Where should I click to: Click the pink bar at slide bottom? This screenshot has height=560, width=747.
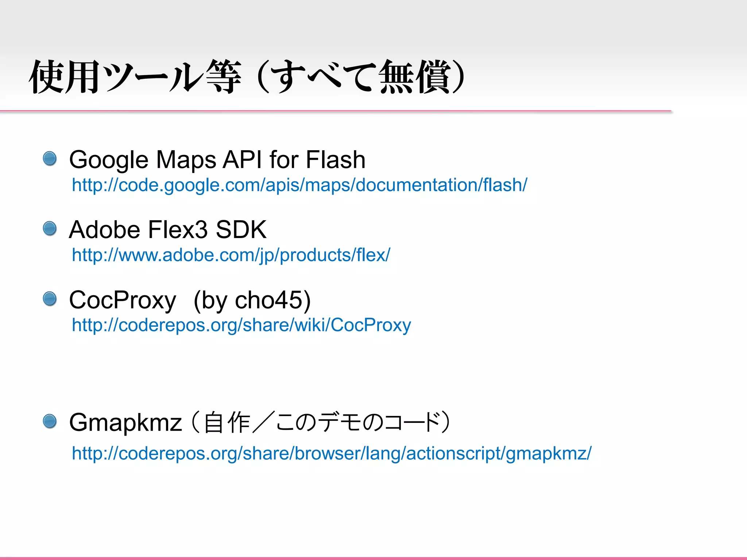pos(373,558)
